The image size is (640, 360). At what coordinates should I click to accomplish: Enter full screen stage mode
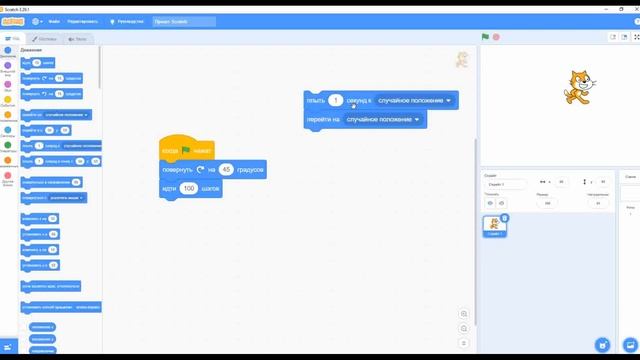pyautogui.click(x=636, y=37)
